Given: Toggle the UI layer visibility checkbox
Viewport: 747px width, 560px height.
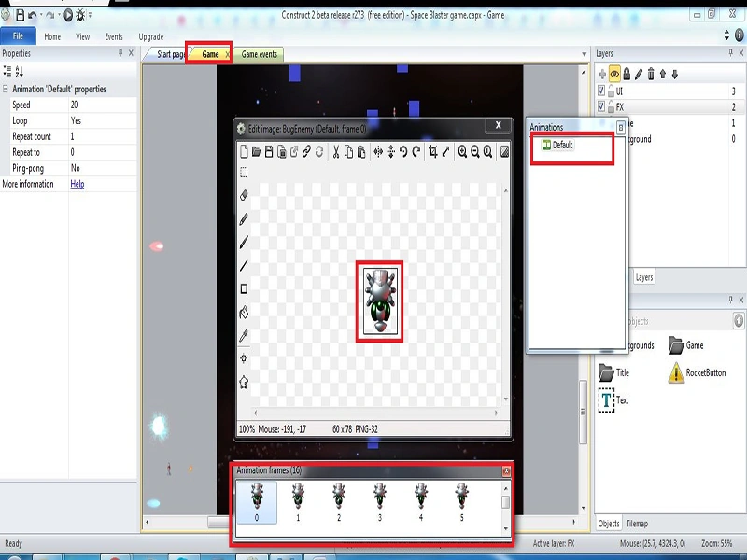Looking at the screenshot, I should [x=601, y=91].
